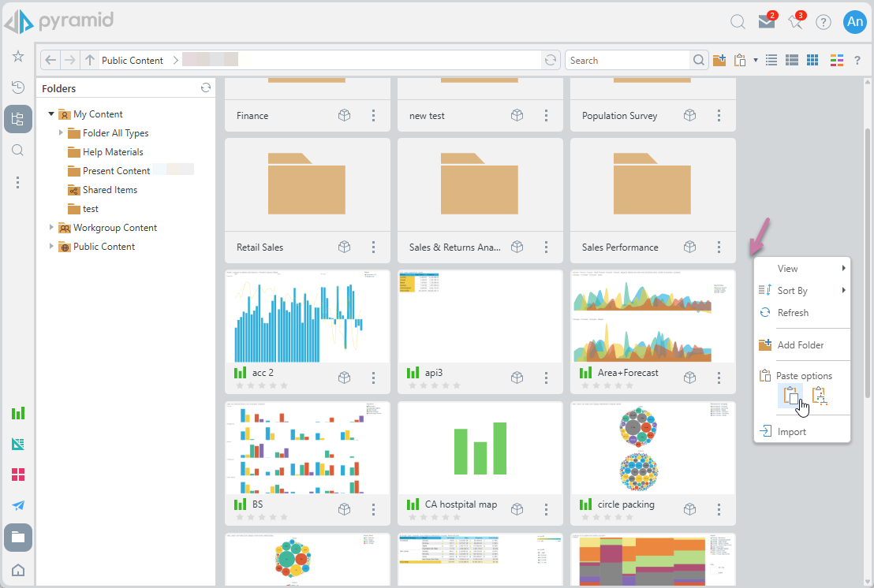Open the home icon at sidebar bottom
The height and width of the screenshot is (588, 874).
tap(17, 571)
